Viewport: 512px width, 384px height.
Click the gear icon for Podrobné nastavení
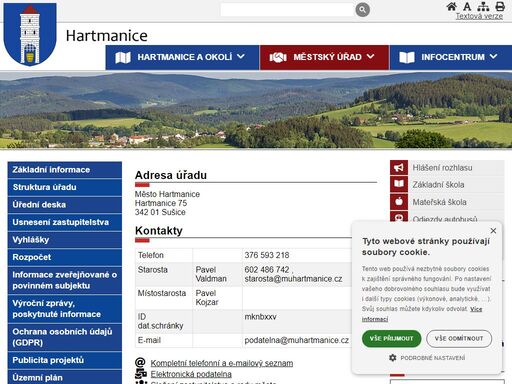393,358
